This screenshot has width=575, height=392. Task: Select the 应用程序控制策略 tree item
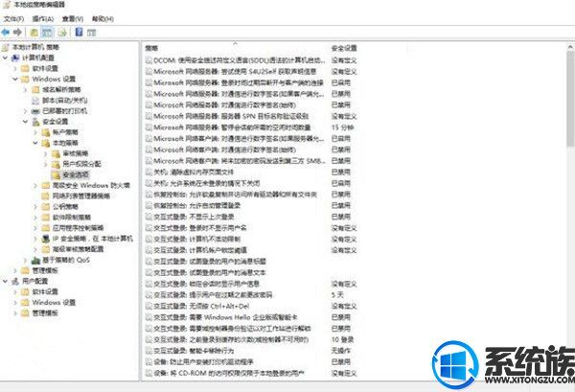[x=78, y=228]
